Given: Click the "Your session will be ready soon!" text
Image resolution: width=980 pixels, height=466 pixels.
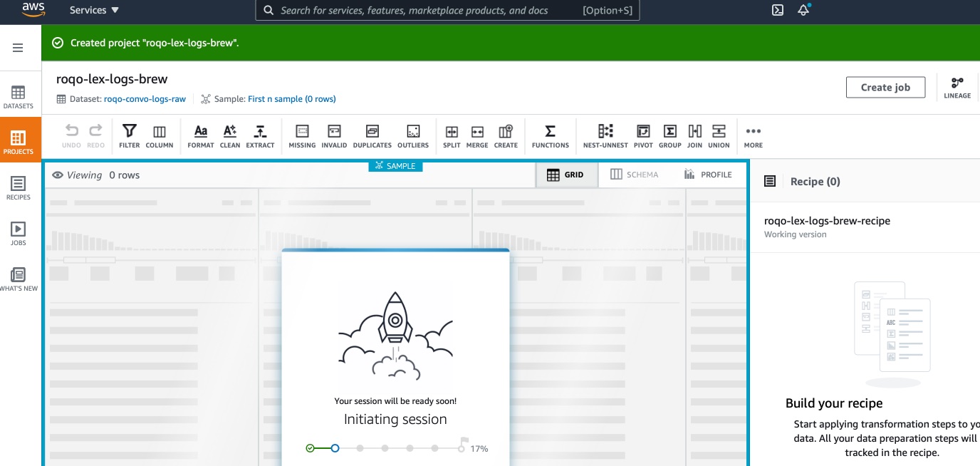Looking at the screenshot, I should pyautogui.click(x=395, y=401).
